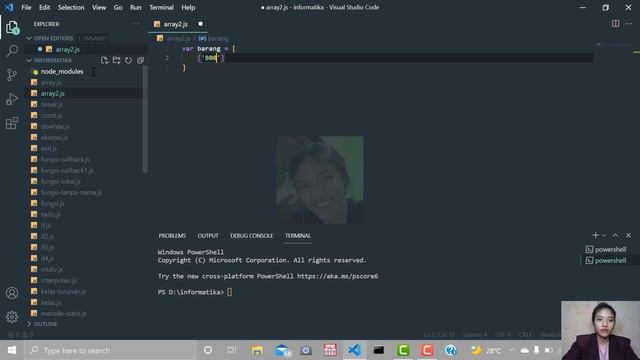Click the unsaved dot on array2.js tab
Viewport: 640px width, 360px height.
200,24
